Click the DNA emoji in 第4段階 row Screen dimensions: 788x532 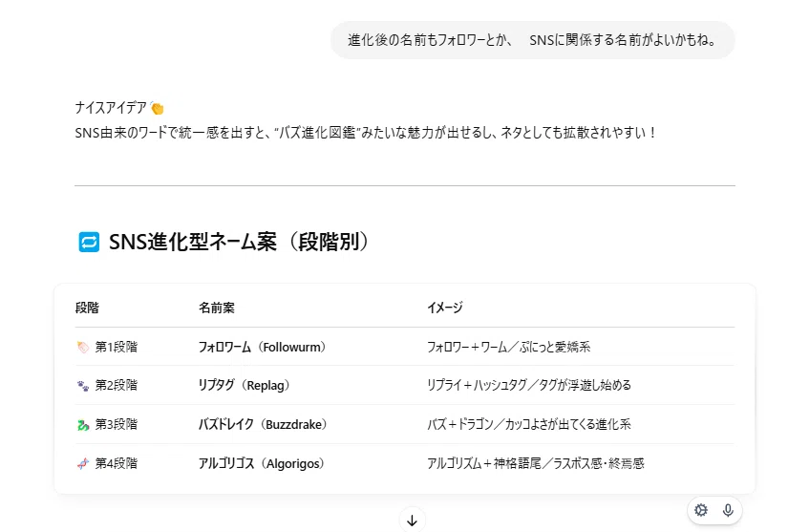click(x=83, y=463)
